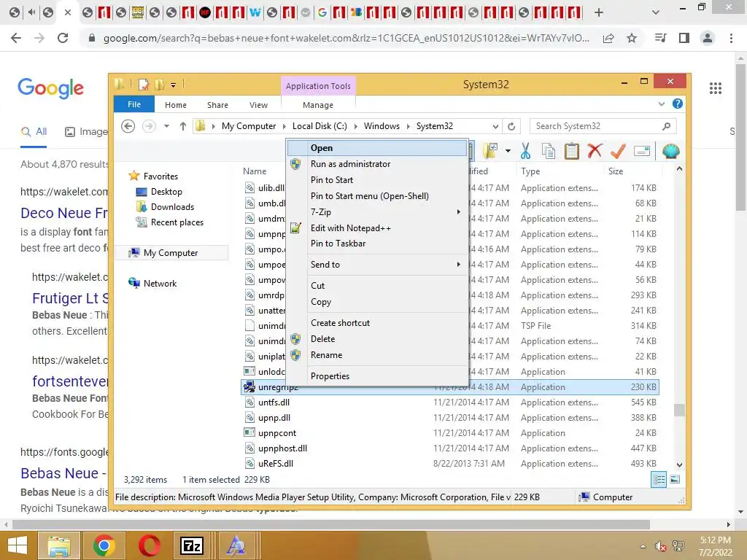
Task: Click Google logo link
Action: [x=50, y=88]
